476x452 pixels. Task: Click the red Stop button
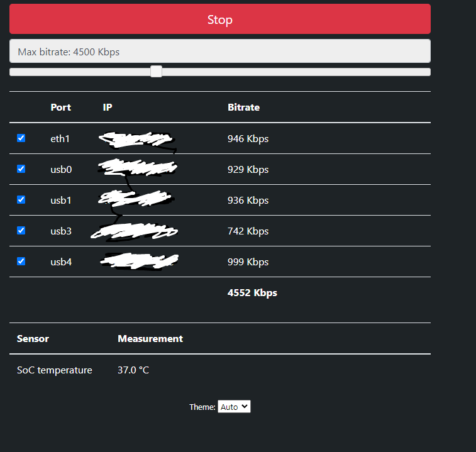[219, 19]
